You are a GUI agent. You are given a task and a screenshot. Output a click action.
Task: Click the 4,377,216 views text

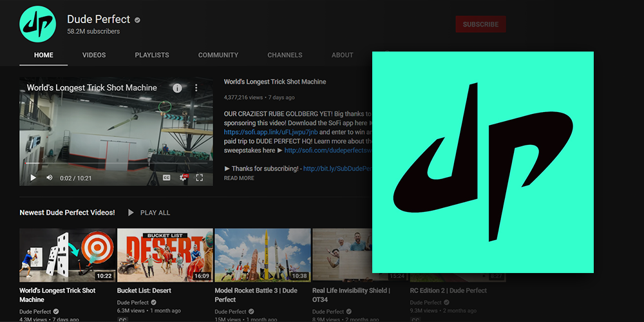click(243, 98)
